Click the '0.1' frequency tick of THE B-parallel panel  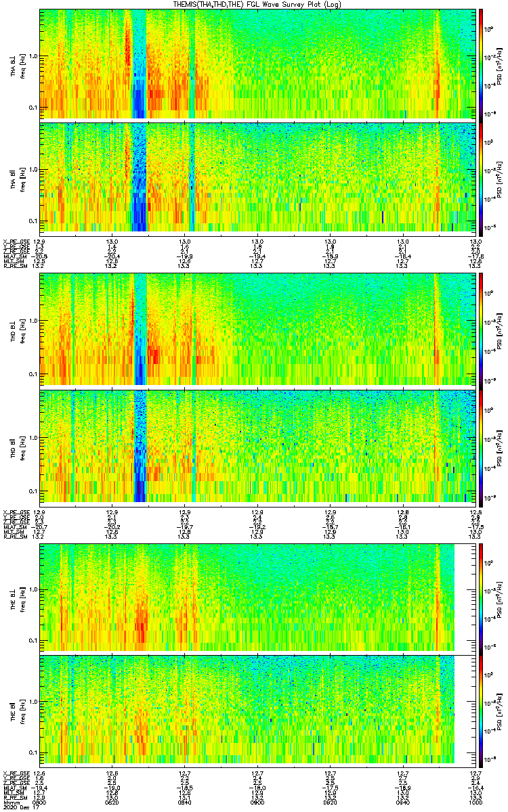pyautogui.click(x=33, y=752)
